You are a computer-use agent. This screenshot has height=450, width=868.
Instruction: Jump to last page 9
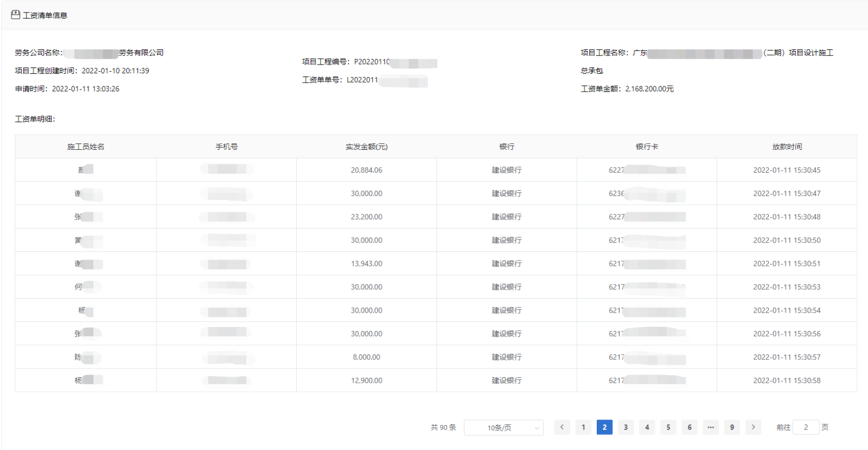[732, 427]
